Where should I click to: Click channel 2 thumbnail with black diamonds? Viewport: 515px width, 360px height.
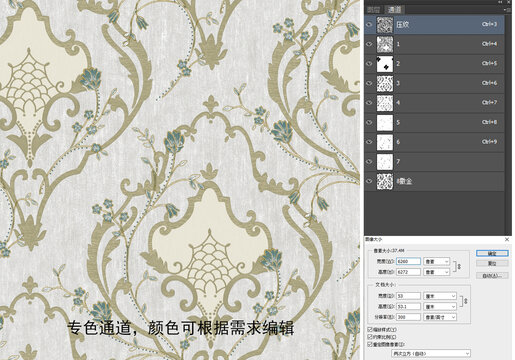point(385,64)
